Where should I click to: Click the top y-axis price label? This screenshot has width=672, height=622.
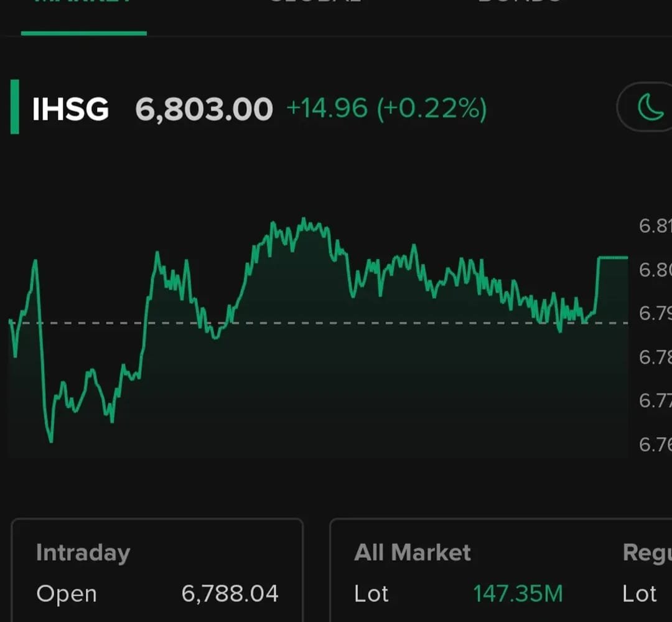pyautogui.click(x=655, y=226)
